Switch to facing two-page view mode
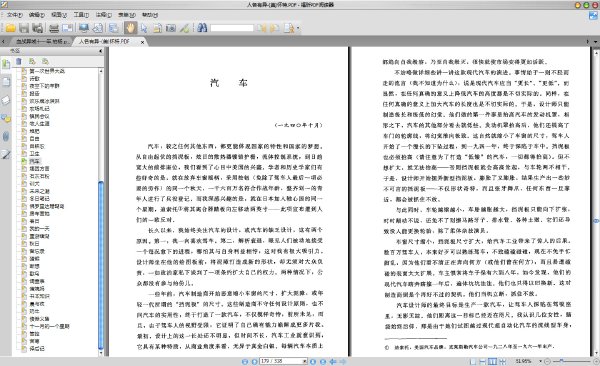The width and height of the screenshot is (600, 366). (492, 361)
